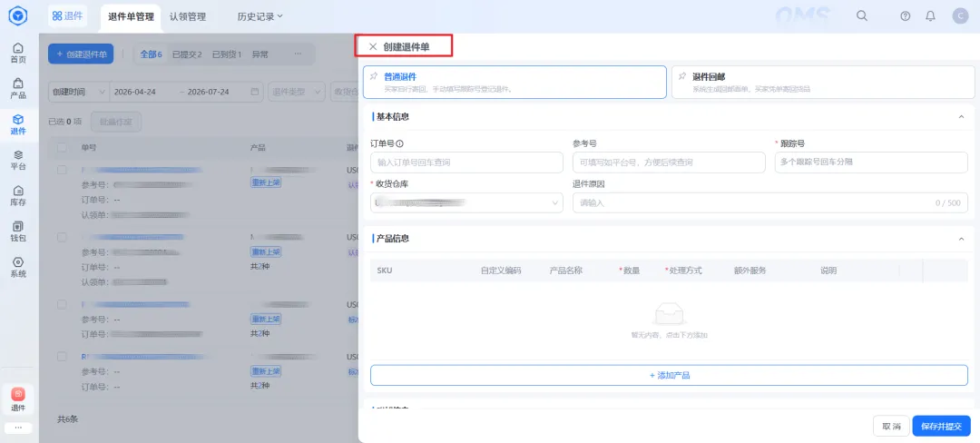Click the 保存并提交 save and submit button
This screenshot has height=443, width=980.
(941, 426)
